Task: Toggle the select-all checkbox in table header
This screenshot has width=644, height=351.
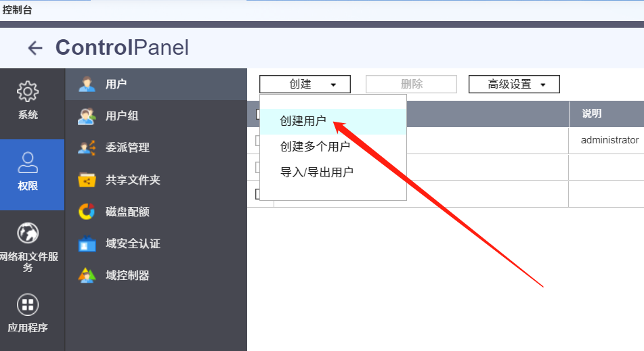Action: [x=257, y=114]
